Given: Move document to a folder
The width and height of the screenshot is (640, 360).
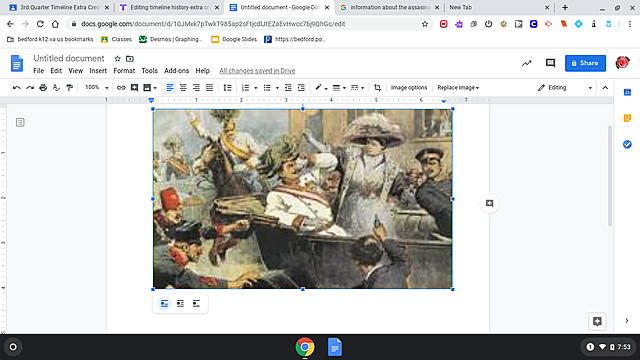Looking at the screenshot, I should pyautogui.click(x=130, y=59).
